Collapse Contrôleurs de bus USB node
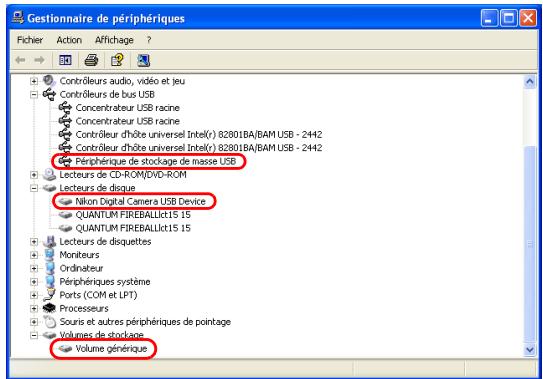543x379 pixels. click(34, 94)
